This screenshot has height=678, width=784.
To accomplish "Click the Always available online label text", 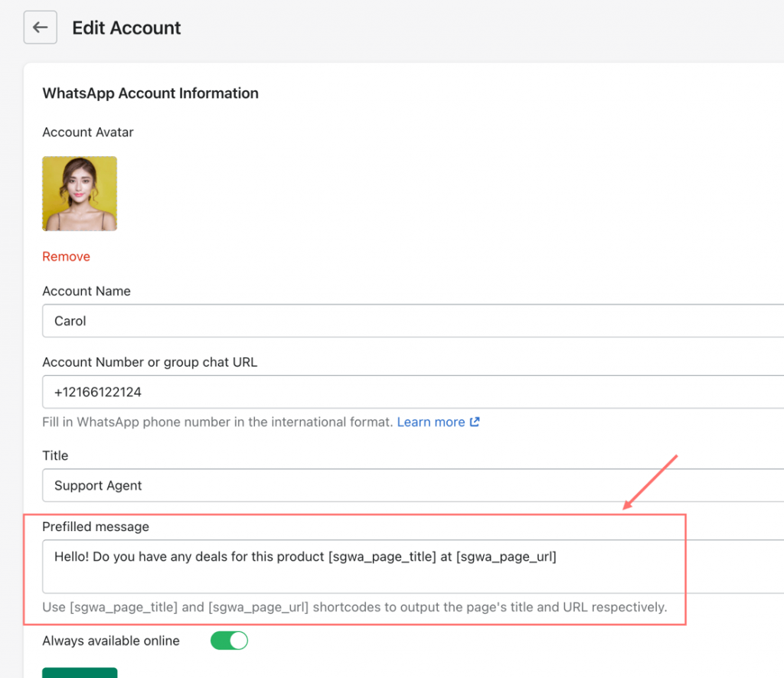I will pyautogui.click(x=111, y=641).
